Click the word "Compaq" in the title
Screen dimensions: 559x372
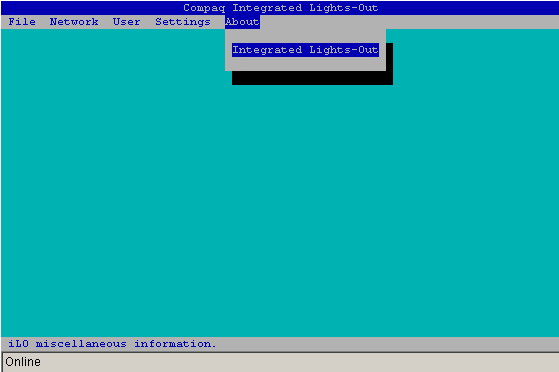tap(204, 8)
